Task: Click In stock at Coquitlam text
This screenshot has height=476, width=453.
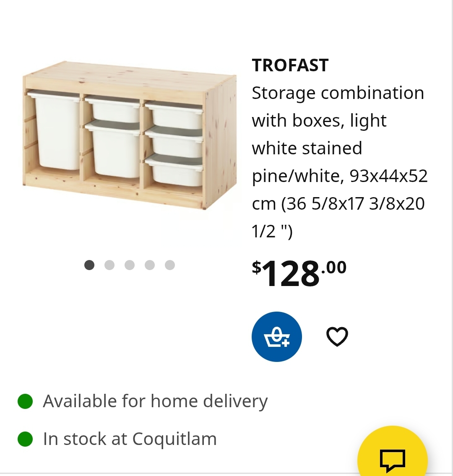Action: click(x=130, y=439)
